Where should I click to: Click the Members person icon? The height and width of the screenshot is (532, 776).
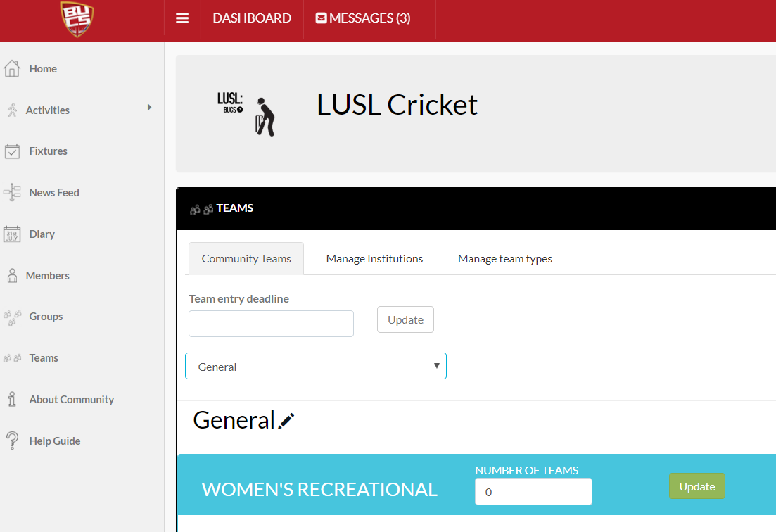coord(13,275)
